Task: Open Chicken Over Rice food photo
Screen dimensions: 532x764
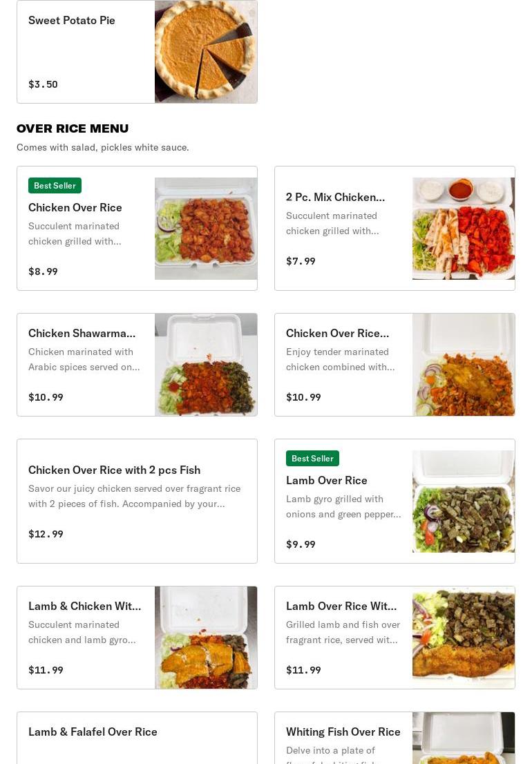Action: click(x=206, y=229)
